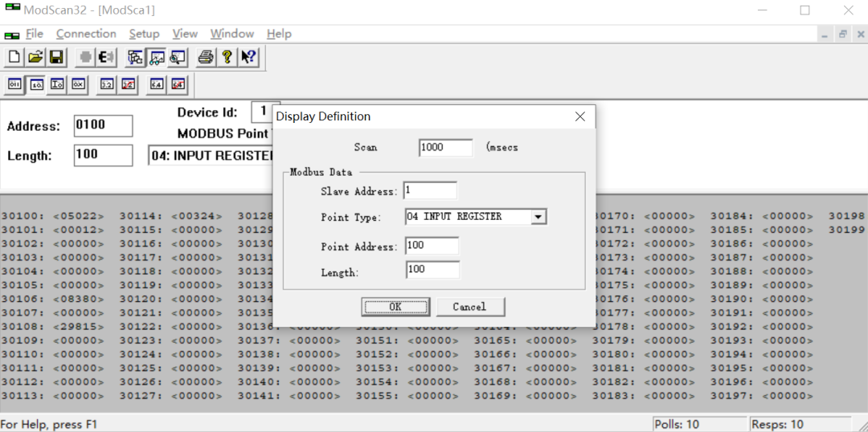Select the Show Data glasses icon
This screenshot has height=432, width=868.
(157, 57)
